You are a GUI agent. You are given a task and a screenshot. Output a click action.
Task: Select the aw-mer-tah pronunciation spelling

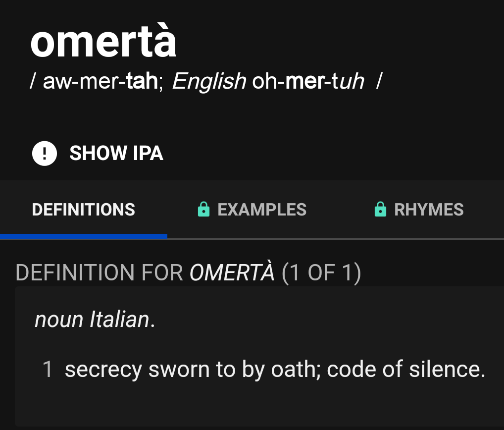[x=100, y=82]
